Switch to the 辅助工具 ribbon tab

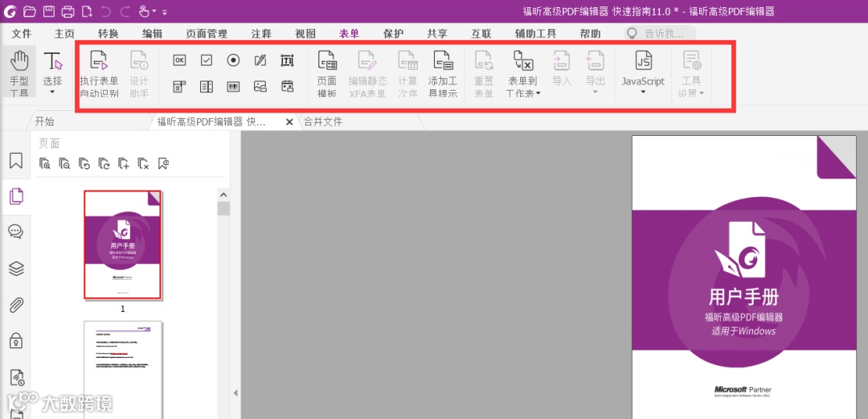point(536,34)
